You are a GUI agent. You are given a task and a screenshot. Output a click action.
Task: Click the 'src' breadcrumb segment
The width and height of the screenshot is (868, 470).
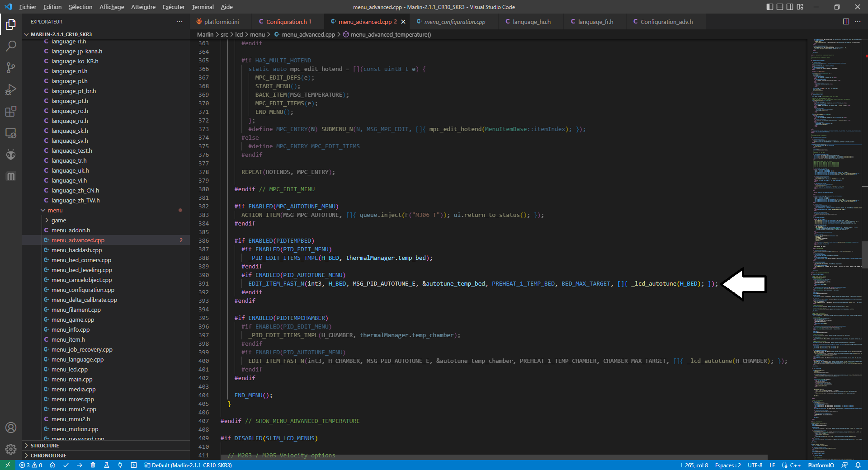click(x=224, y=34)
